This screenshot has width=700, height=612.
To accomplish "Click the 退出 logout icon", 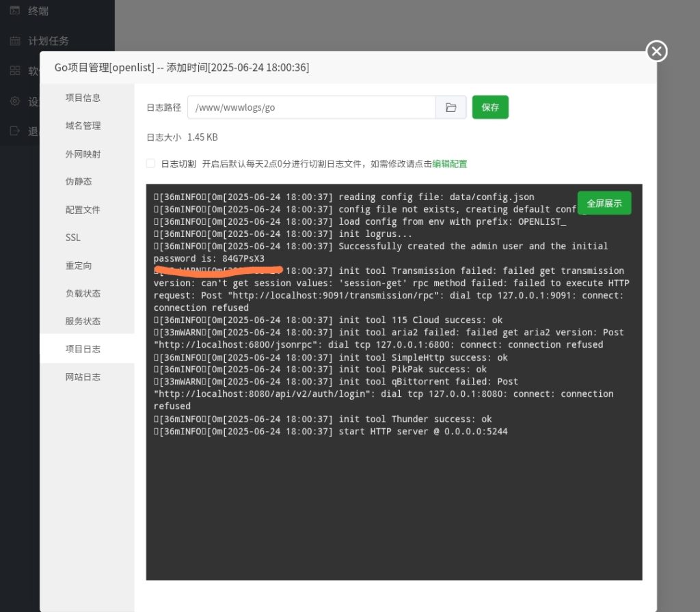I will click(x=15, y=130).
